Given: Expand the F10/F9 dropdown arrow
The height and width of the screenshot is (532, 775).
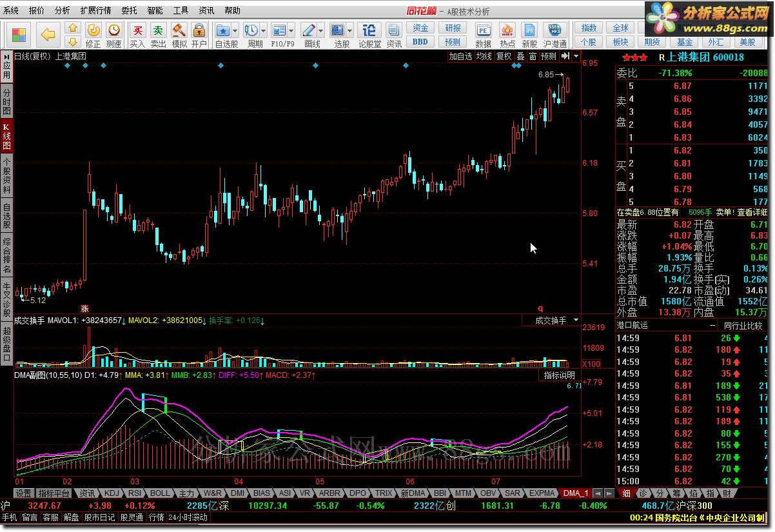Looking at the screenshot, I should [291, 30].
